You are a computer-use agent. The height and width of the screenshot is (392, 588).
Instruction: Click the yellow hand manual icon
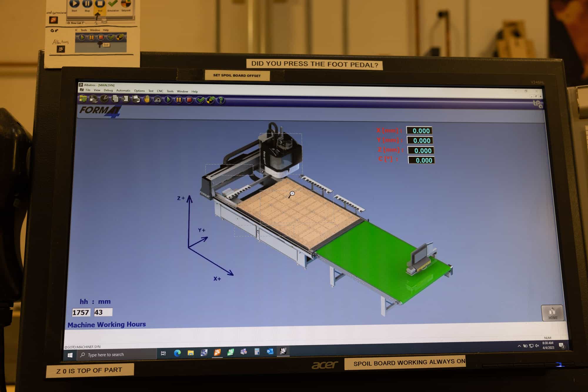pos(147,100)
